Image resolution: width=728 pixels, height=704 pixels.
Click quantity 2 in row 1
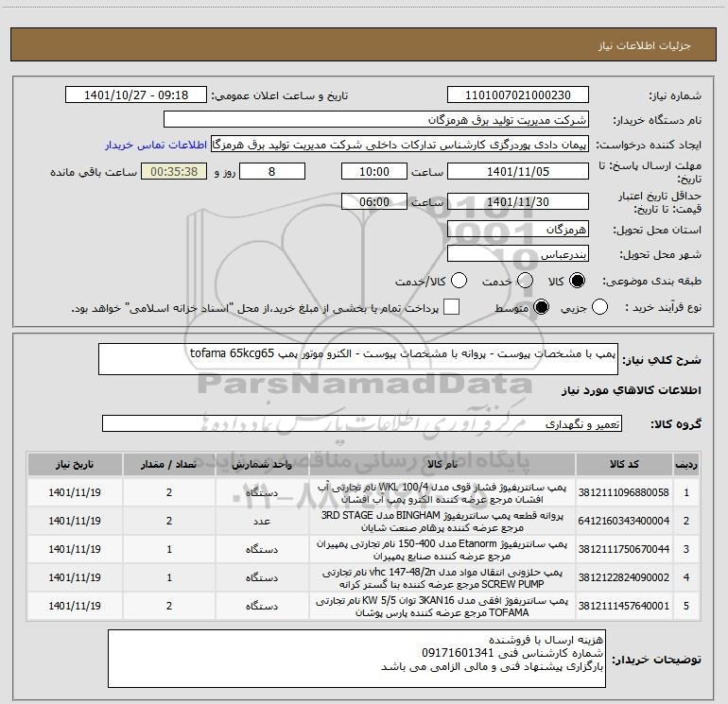(169, 492)
